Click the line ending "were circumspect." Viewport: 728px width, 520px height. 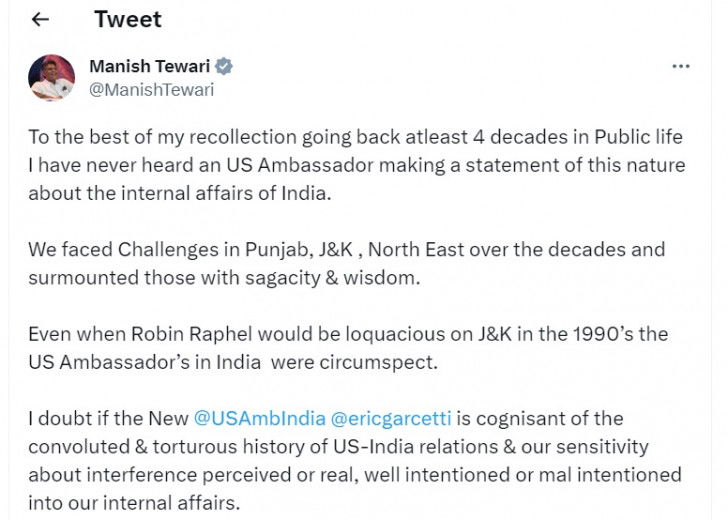pyautogui.click(x=233, y=361)
